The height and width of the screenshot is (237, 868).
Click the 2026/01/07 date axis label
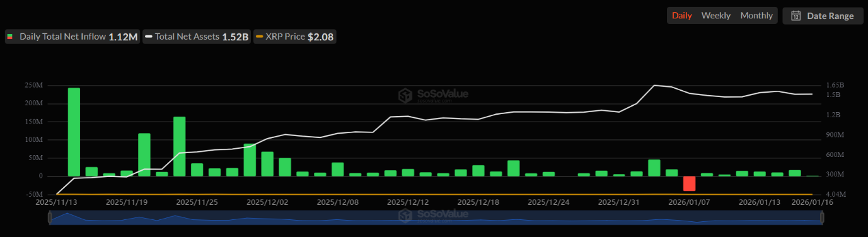(689, 202)
